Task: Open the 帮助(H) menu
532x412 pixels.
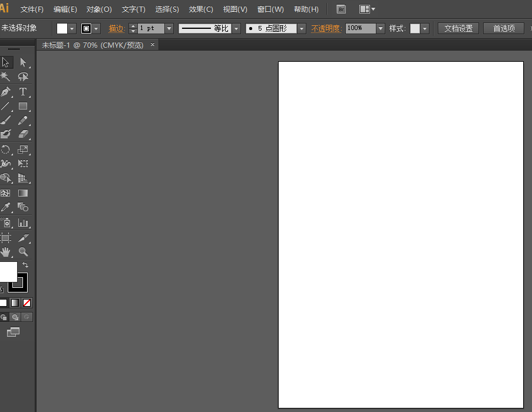Action: point(306,9)
